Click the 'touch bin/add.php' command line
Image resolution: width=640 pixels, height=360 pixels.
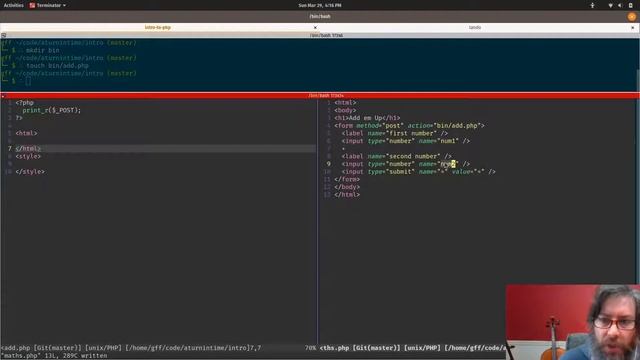(57, 66)
